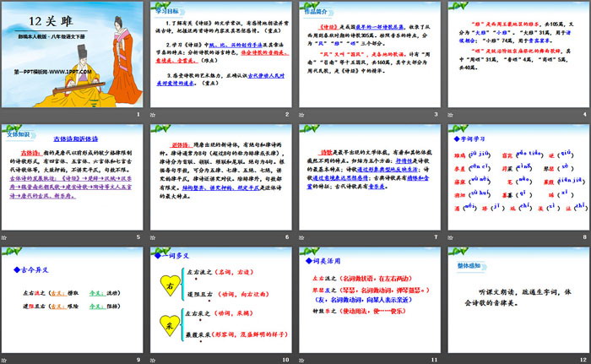
Task: Click slide number 9 label
Action: pyautogui.click(x=138, y=360)
